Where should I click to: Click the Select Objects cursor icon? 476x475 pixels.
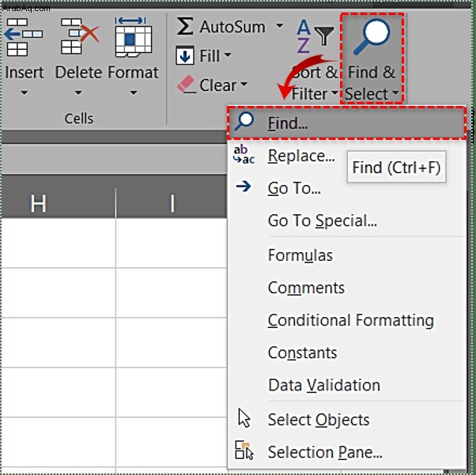(244, 418)
